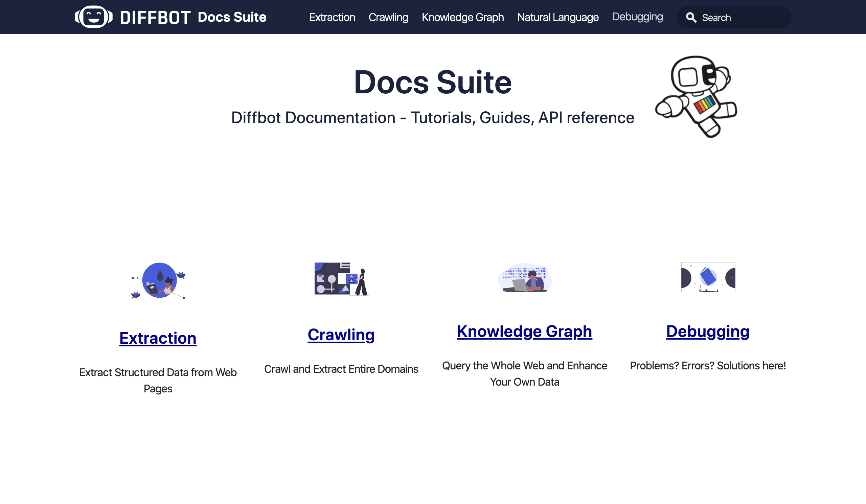Click the Crawling shapes illustration
The width and height of the screenshot is (866, 504).
pos(341,279)
